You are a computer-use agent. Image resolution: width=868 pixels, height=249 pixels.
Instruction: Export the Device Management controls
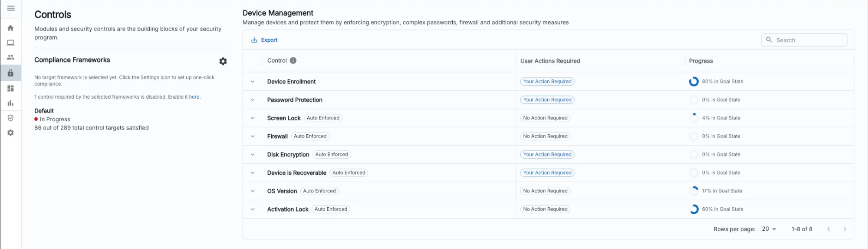(264, 40)
